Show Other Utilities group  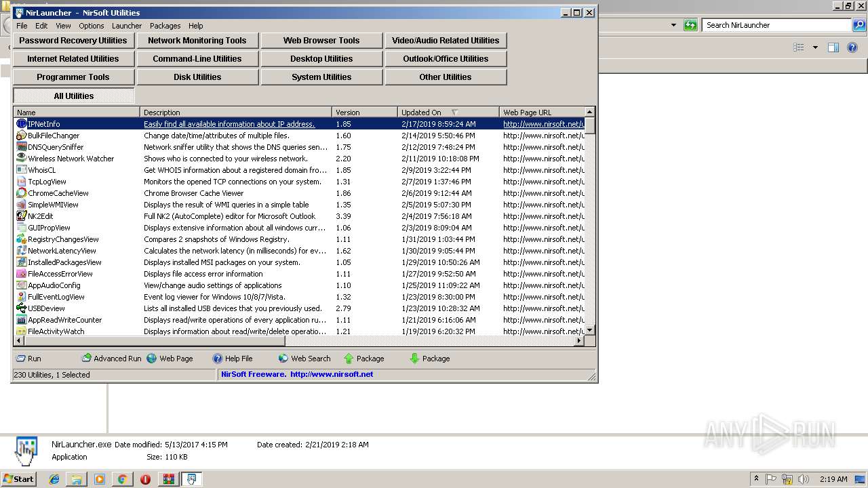click(x=446, y=77)
